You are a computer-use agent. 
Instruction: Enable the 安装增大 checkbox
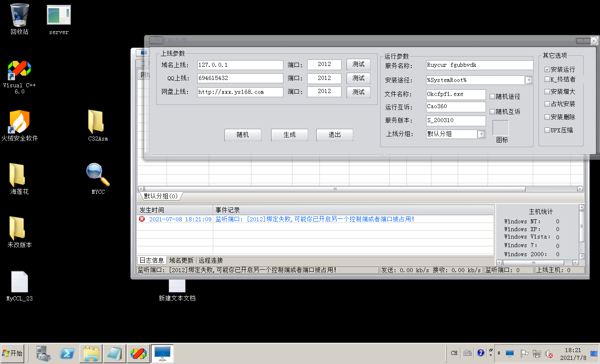(547, 91)
